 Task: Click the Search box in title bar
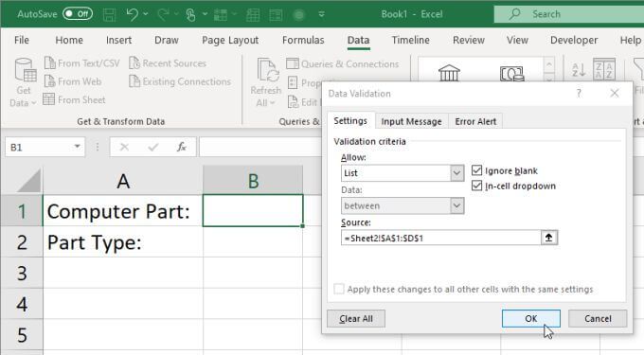[569, 14]
